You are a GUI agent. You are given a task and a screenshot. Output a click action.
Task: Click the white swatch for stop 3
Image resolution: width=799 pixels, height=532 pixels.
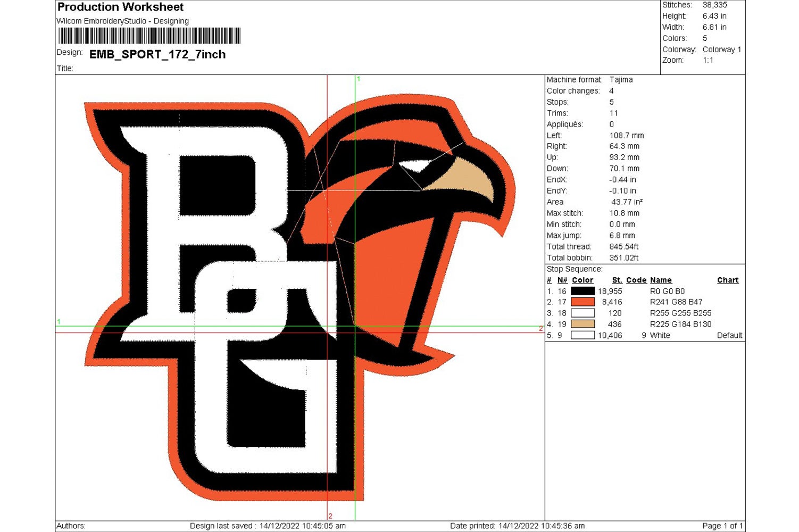[x=582, y=313]
